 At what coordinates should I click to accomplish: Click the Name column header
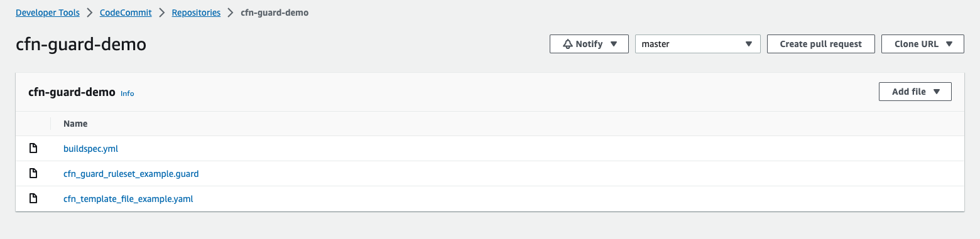pyautogui.click(x=75, y=124)
